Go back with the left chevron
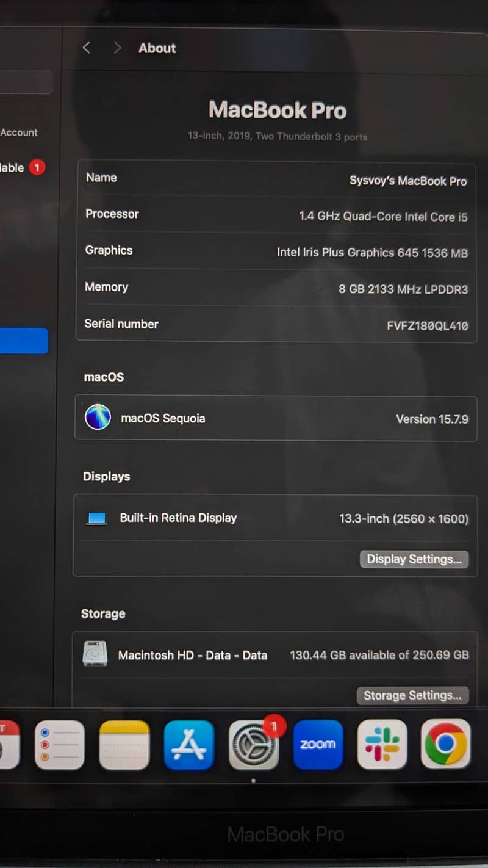488x868 pixels. 87,48
